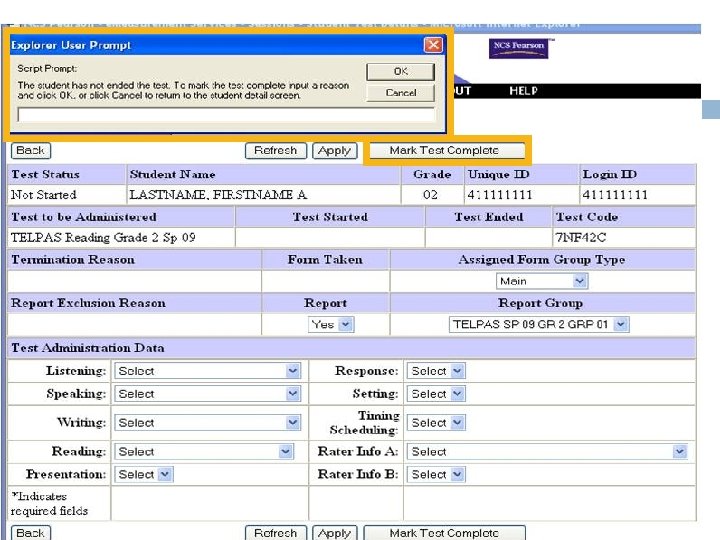This screenshot has width=720, height=540.
Task: Close the Explorer User Prompt dialog
Action: coord(433,45)
